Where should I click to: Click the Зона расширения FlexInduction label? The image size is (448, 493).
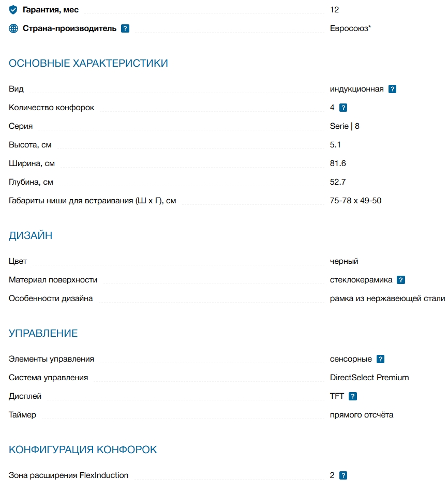click(x=69, y=475)
